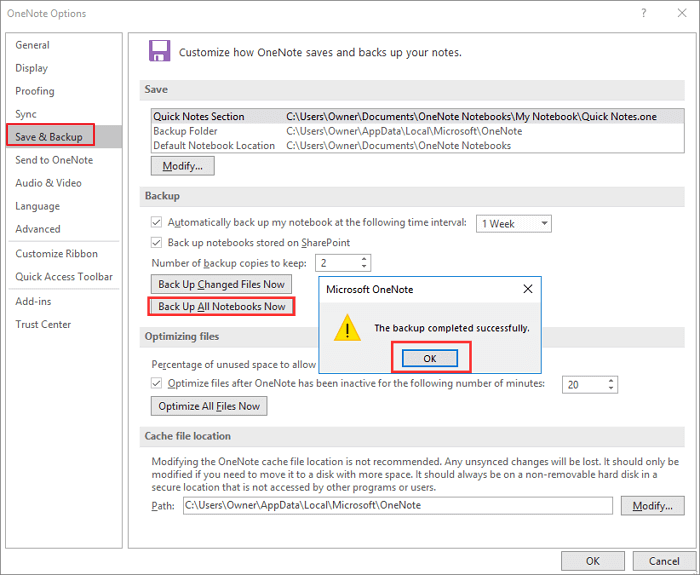The image size is (700, 575).
Task: Click the optimize minutes number field
Action: 584,385
